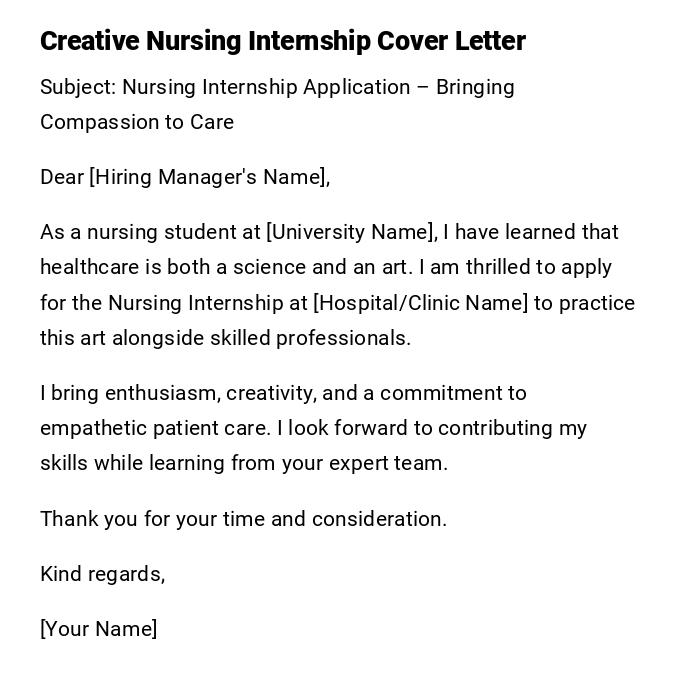The width and height of the screenshot is (700, 691).
Task: Click the phrase "I am thrilled to apply"
Action: coord(514,267)
